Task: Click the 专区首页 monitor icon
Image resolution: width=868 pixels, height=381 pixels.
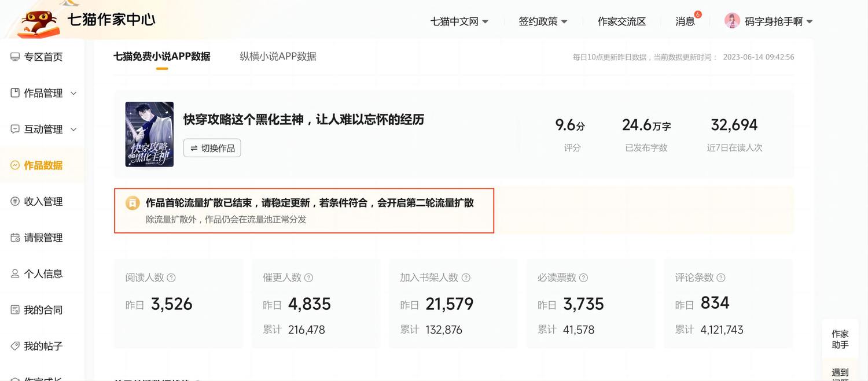Action: point(15,57)
